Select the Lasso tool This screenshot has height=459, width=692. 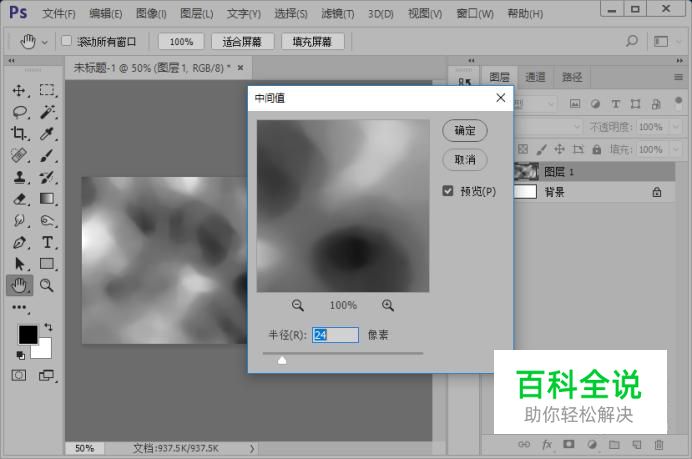tap(19, 112)
